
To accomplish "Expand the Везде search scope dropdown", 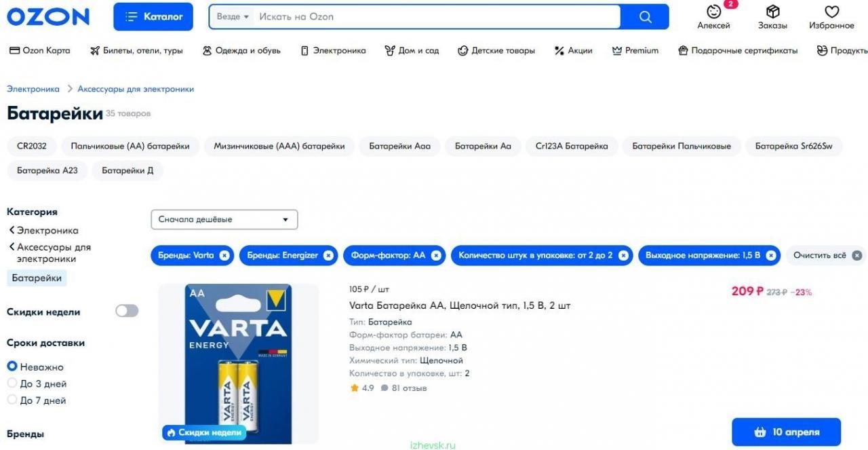I will (233, 16).
